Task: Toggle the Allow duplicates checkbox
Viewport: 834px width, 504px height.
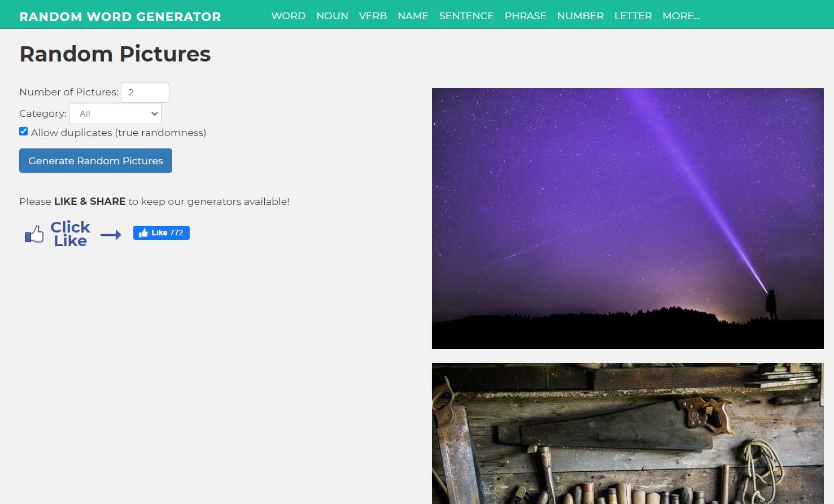Action: point(23,132)
